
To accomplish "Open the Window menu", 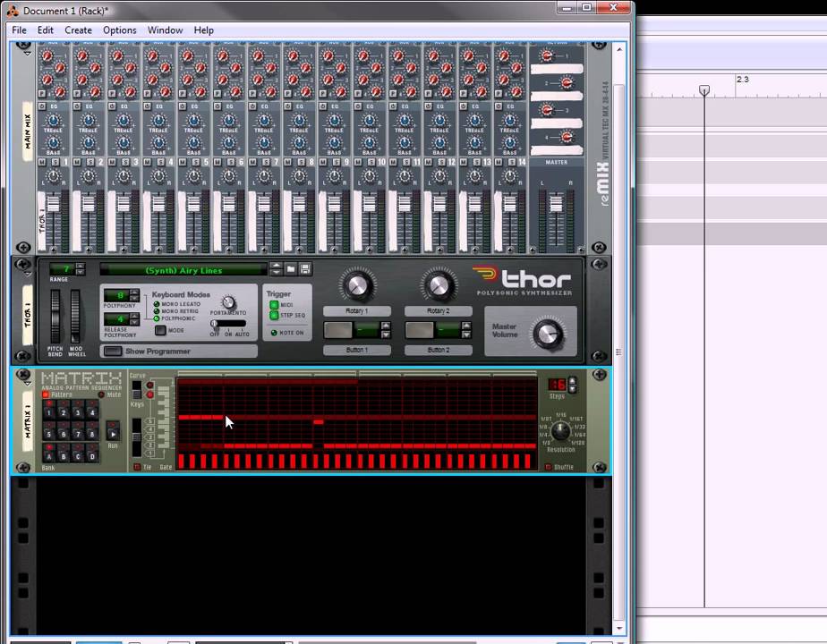I will (x=165, y=30).
